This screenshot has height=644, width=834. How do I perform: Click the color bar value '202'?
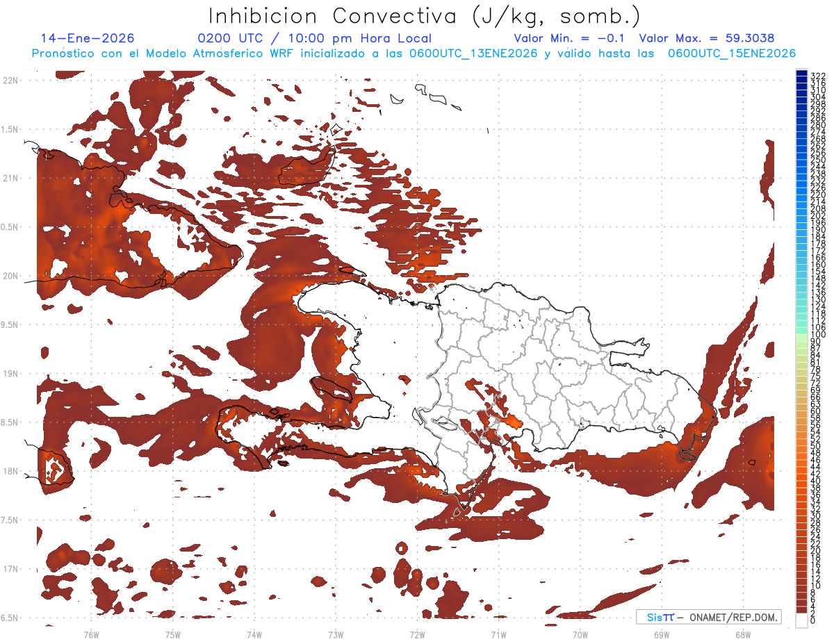pyautogui.click(x=818, y=216)
